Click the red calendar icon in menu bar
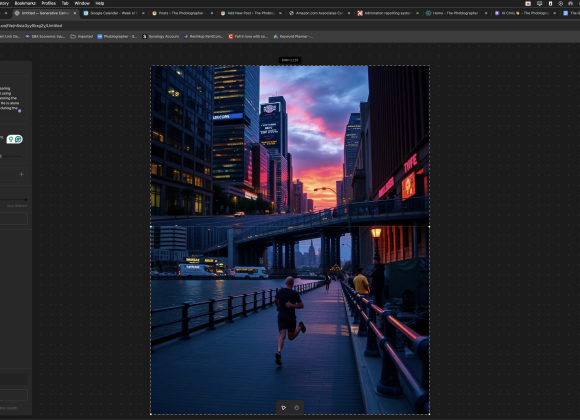 click(528, 3)
